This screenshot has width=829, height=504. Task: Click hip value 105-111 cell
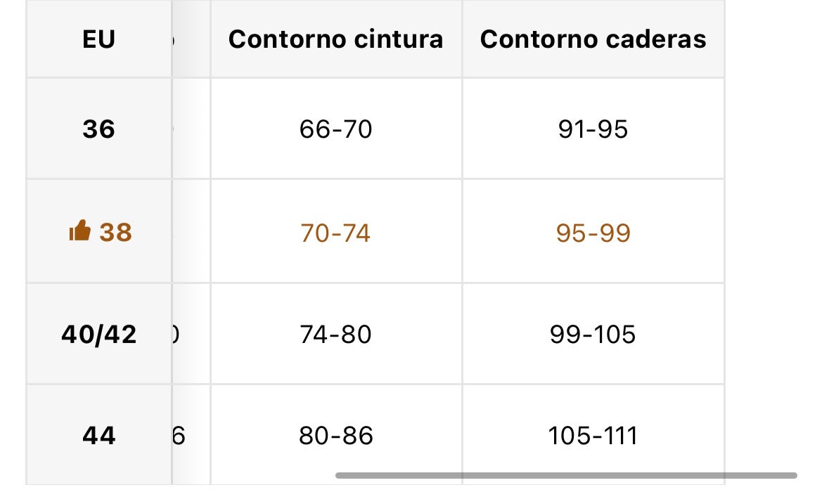(x=593, y=435)
